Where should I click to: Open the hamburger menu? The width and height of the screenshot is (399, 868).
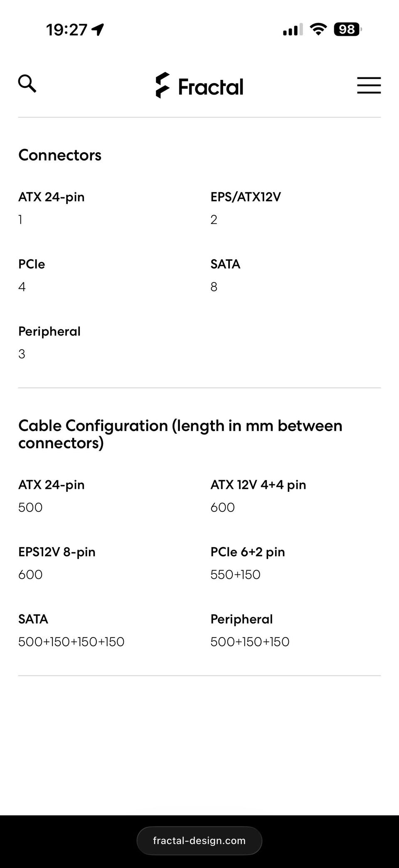coord(369,85)
